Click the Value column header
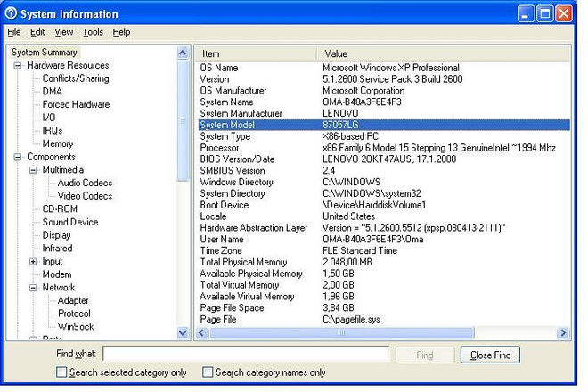Viewport: 588px width, 392px height. 444,54
